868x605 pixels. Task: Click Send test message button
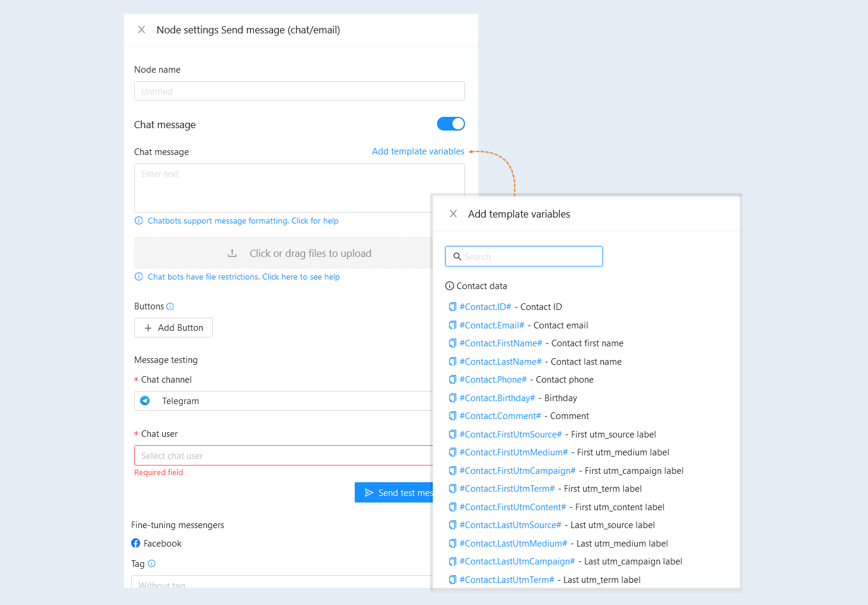(x=393, y=492)
